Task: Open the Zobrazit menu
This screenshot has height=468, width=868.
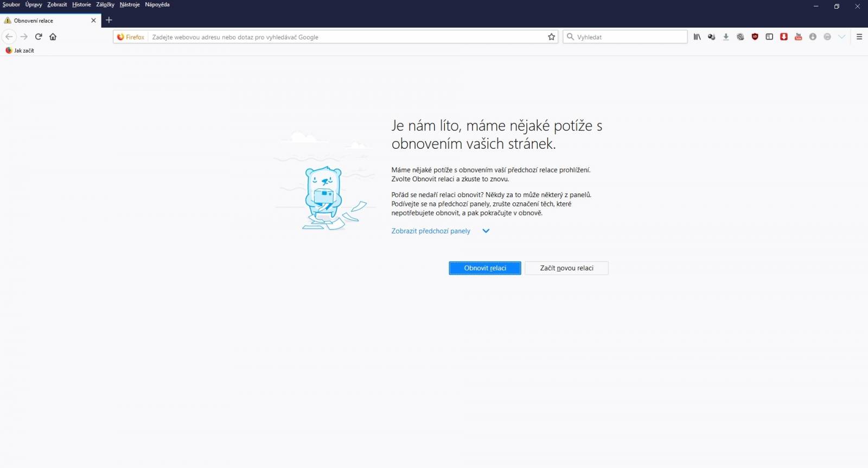Action: (x=57, y=4)
